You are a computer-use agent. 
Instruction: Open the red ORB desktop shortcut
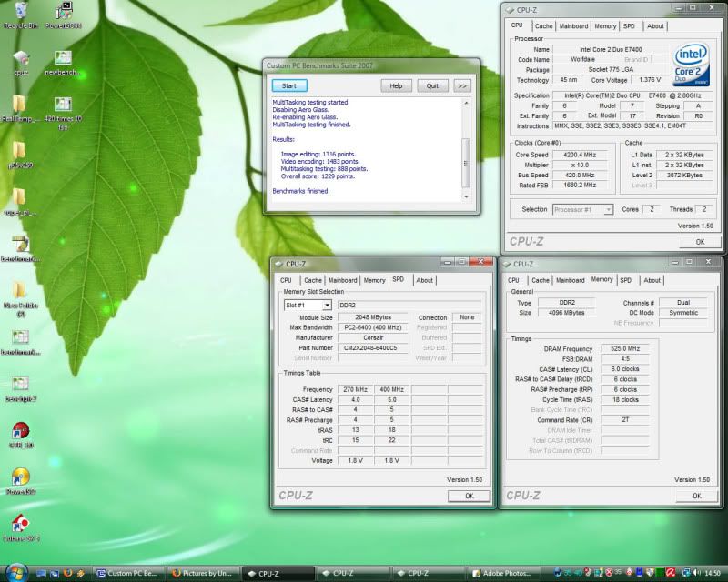[19, 431]
